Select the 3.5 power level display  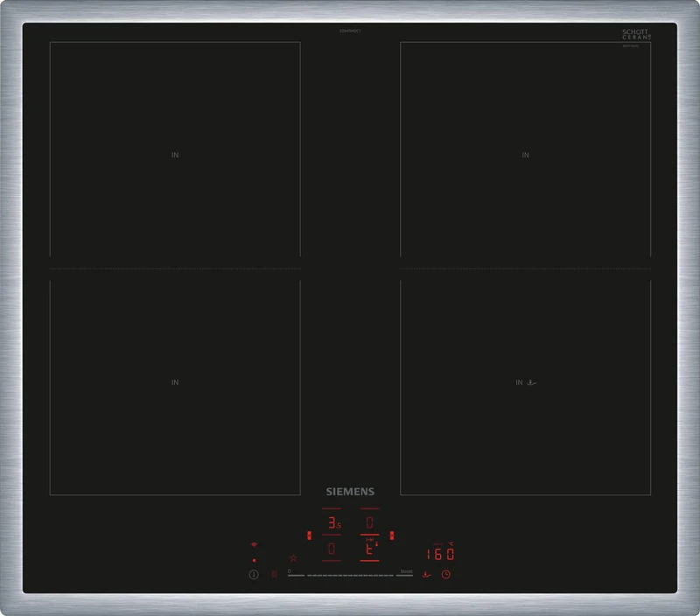[333, 521]
